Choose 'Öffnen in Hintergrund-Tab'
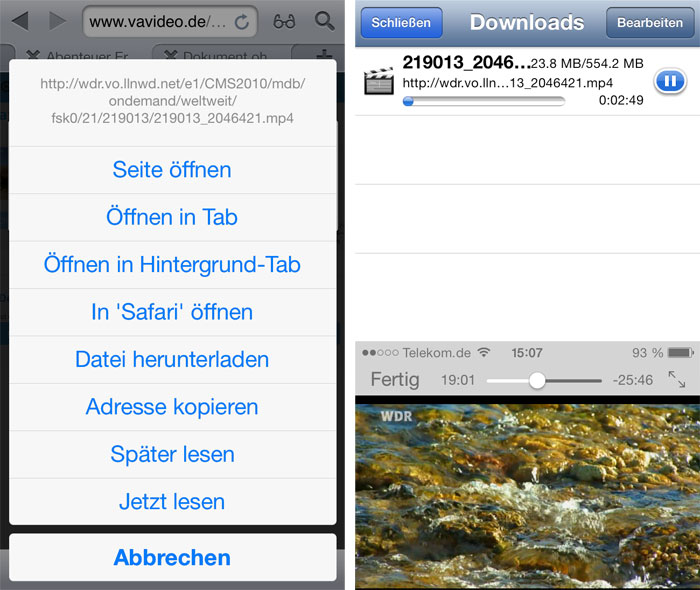700x590 pixels. pyautogui.click(x=172, y=265)
